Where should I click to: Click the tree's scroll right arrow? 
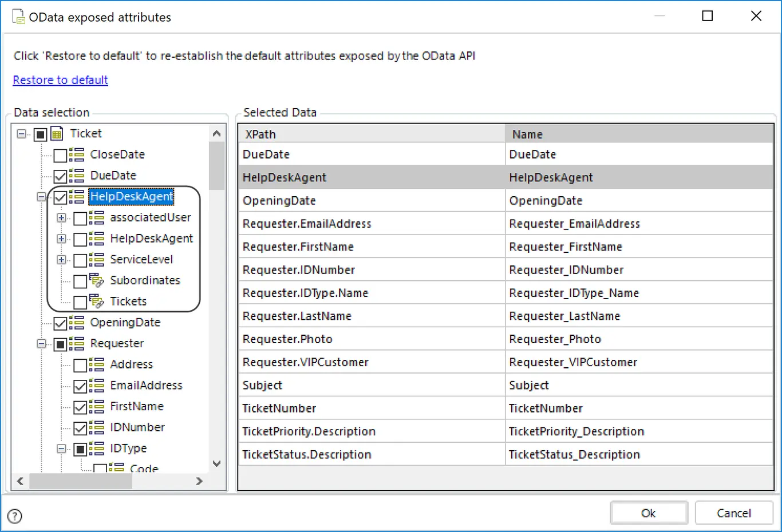tap(199, 481)
